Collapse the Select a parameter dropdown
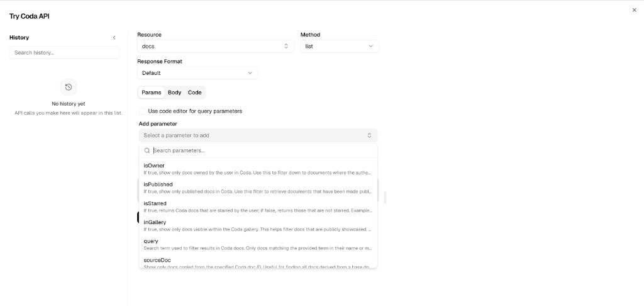 point(258,135)
